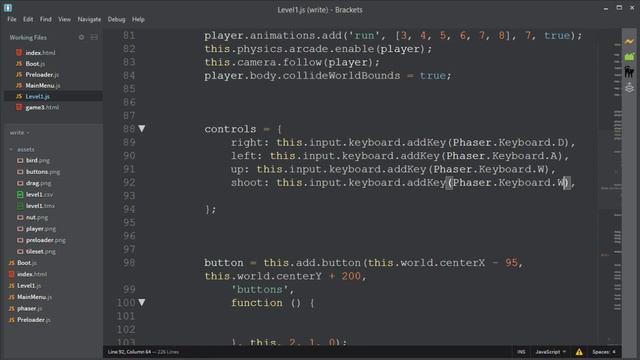
Task: Collapse the function block at line 100
Action: 142,302
